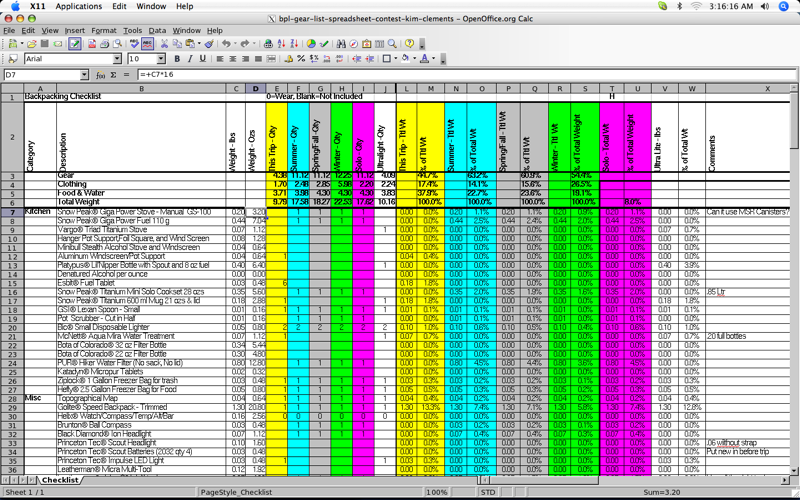Redo the last undone action
Viewport: 800px width, 500px height.
point(245,44)
